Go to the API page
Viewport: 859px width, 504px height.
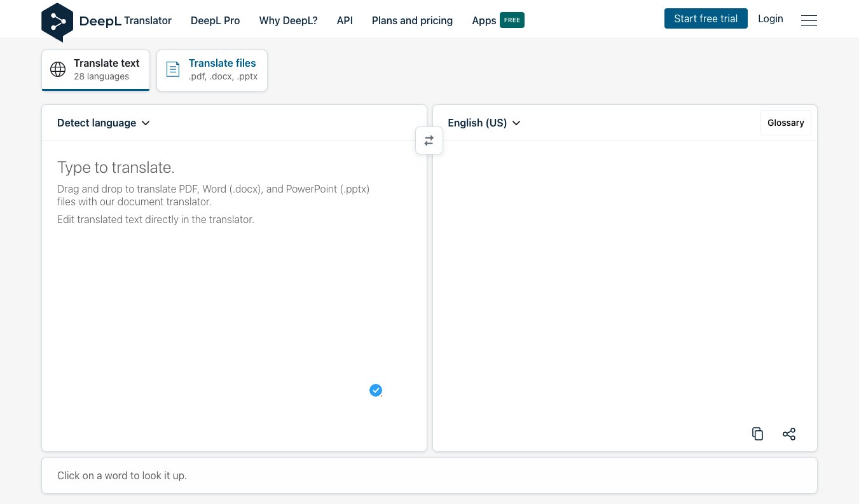point(345,20)
